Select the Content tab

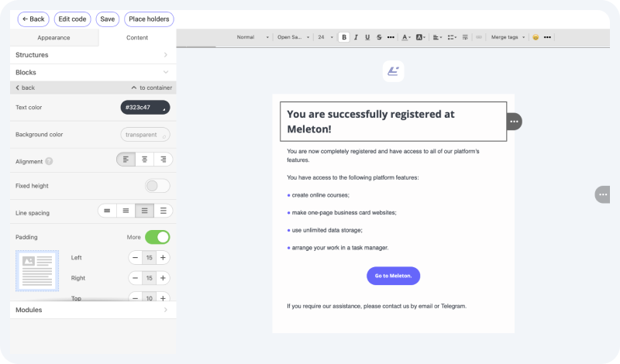pos(137,37)
